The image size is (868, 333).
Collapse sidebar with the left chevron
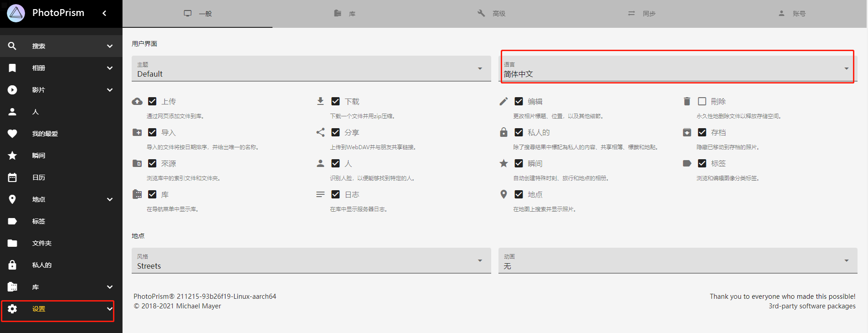(x=104, y=13)
